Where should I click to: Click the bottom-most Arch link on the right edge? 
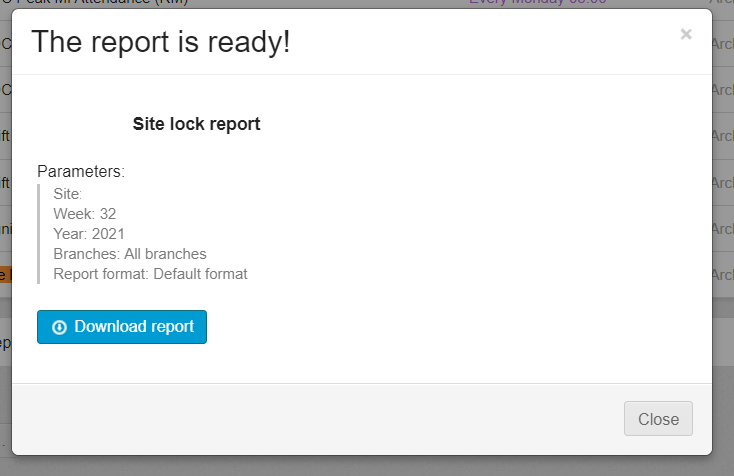click(x=722, y=274)
